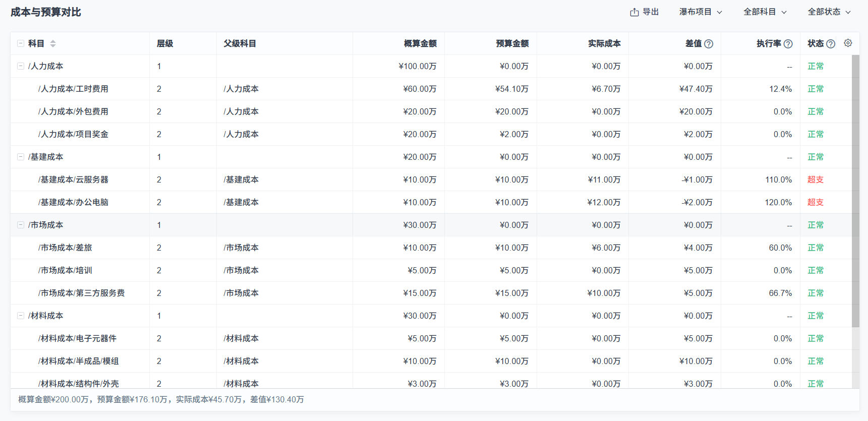Click the 超支 status in 云服务器 row
This screenshot has height=421, width=868.
click(816, 179)
